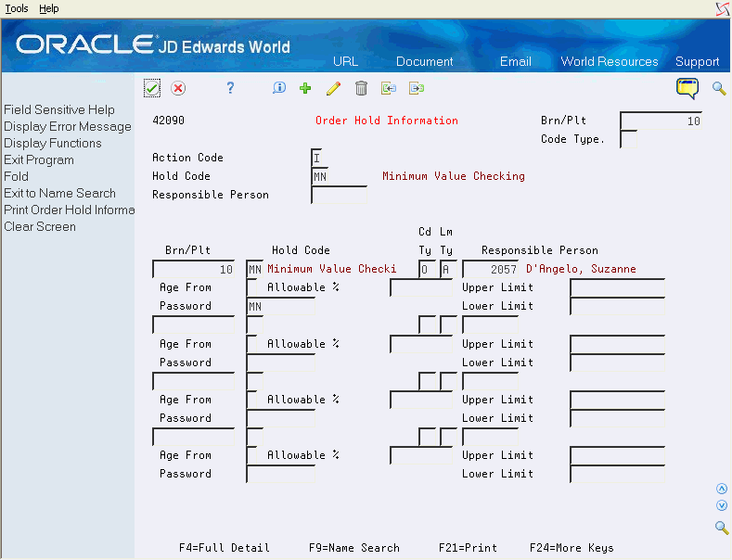The width and height of the screenshot is (732, 560).
Task: Select Clear Screen option
Action: point(40,227)
